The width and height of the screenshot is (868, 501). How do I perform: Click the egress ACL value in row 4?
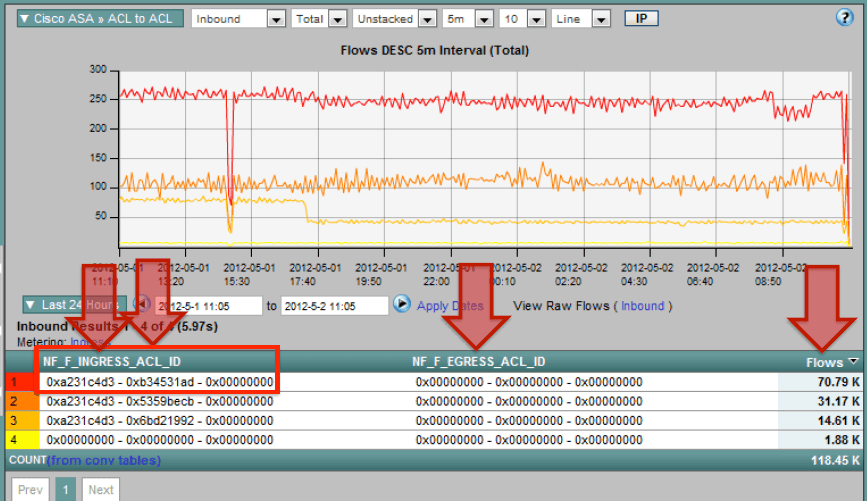pos(529,440)
